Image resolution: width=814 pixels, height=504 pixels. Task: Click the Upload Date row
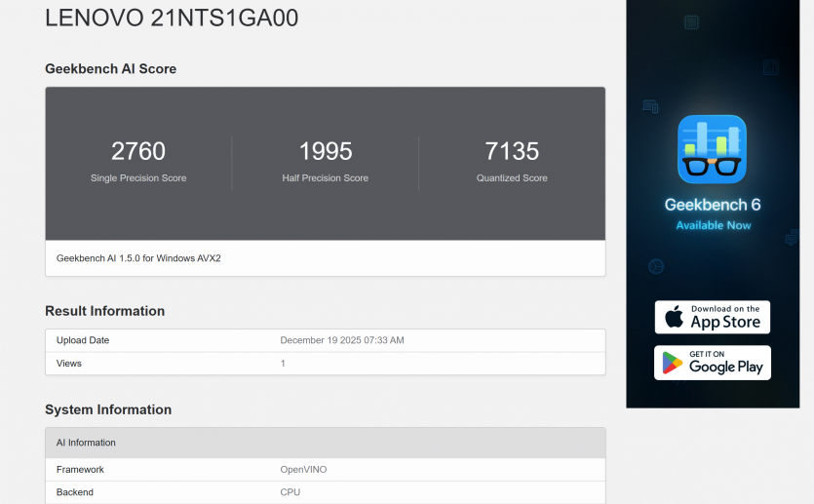325,340
